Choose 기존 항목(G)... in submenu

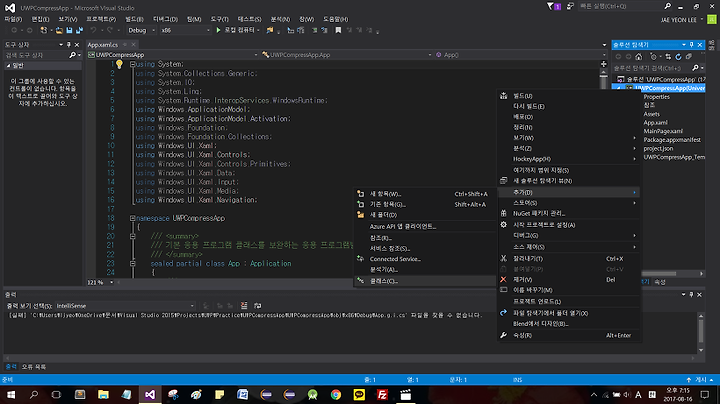tap(425, 205)
